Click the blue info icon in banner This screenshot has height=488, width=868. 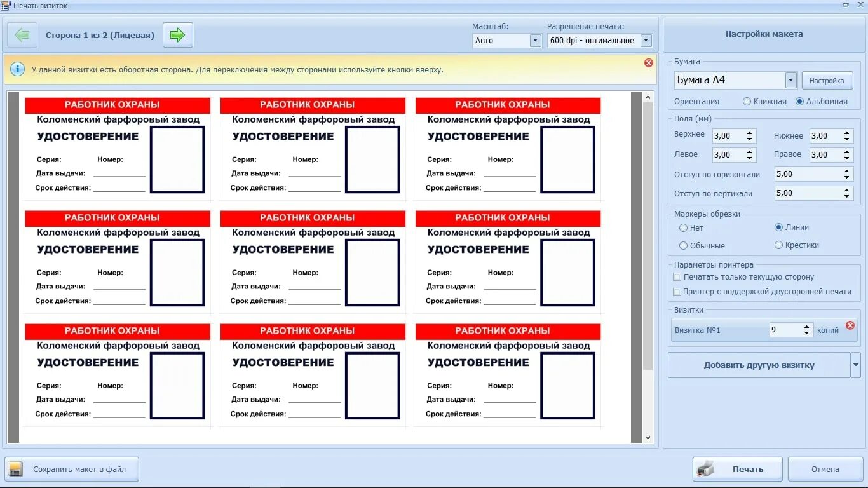pyautogui.click(x=17, y=69)
